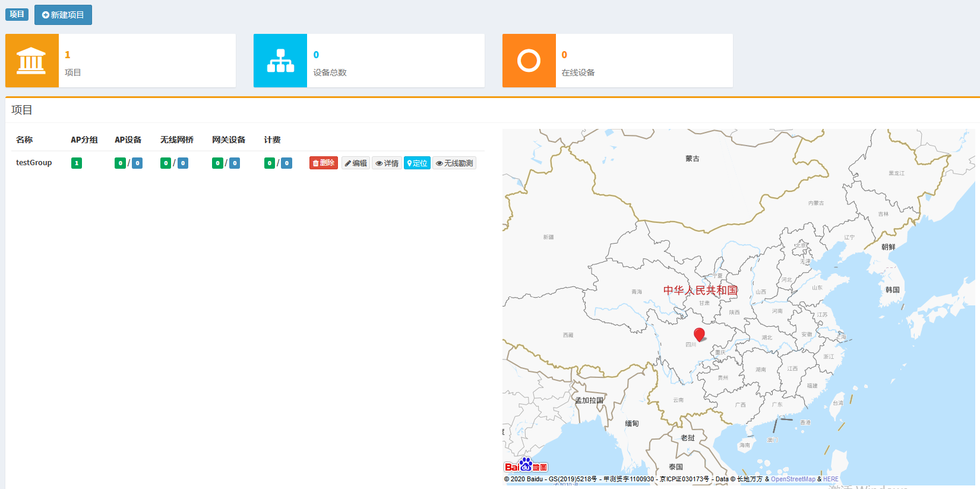This screenshot has height=489, width=980.
Task: Click the green 网关设备 online count badge
Action: pyautogui.click(x=217, y=163)
